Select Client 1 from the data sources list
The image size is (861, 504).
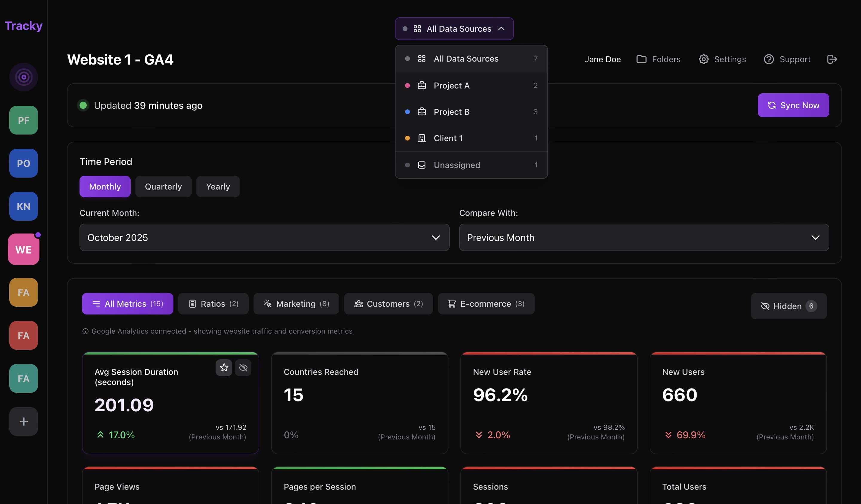448,138
